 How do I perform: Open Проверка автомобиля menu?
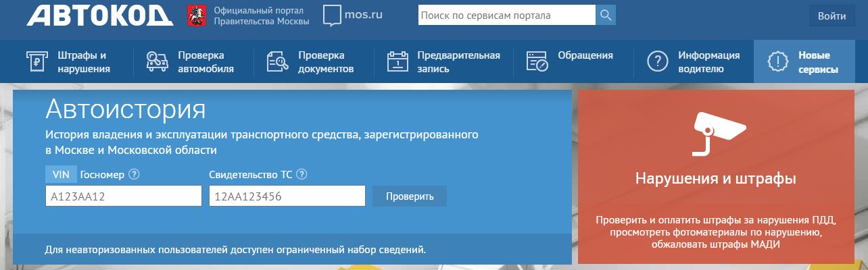coord(206,62)
